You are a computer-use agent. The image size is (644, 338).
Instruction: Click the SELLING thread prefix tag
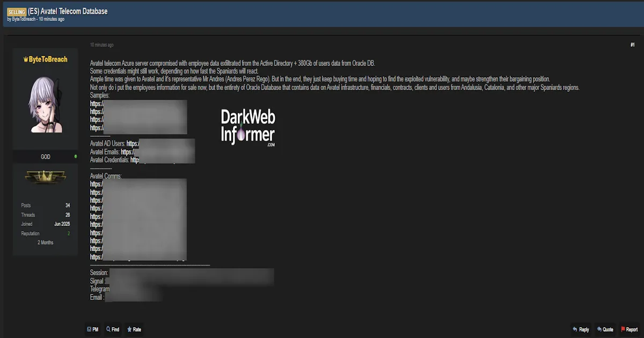click(17, 12)
